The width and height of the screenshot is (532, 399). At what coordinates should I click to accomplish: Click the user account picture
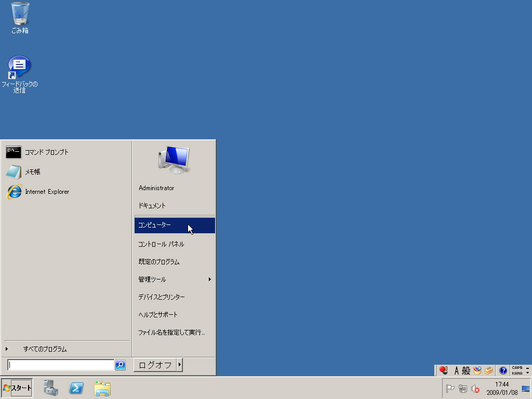(x=174, y=160)
